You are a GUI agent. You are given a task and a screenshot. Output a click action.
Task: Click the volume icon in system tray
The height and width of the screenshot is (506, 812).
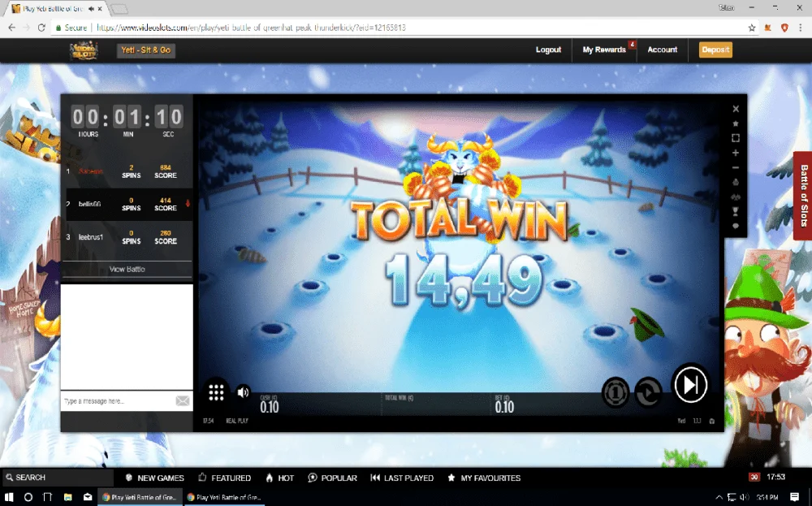(x=744, y=497)
